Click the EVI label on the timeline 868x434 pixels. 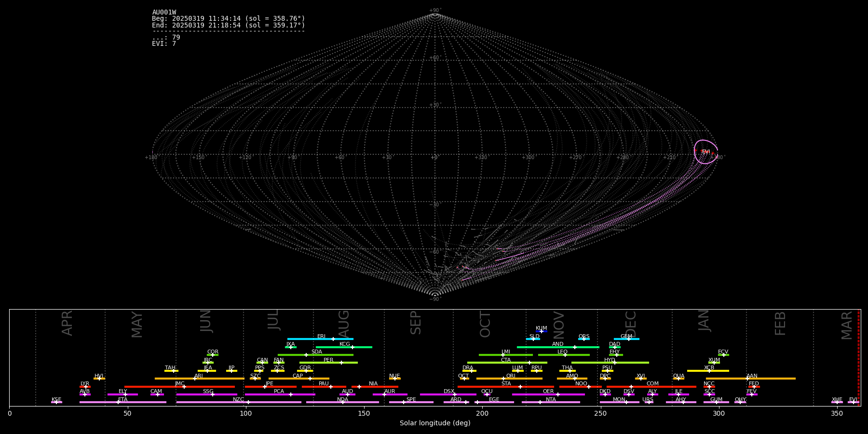pos(853,400)
